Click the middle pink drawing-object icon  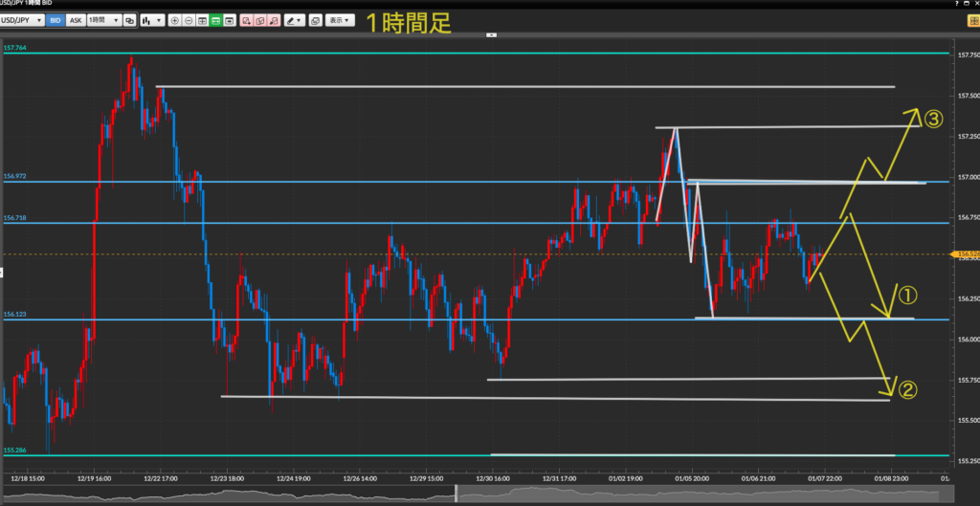click(261, 20)
